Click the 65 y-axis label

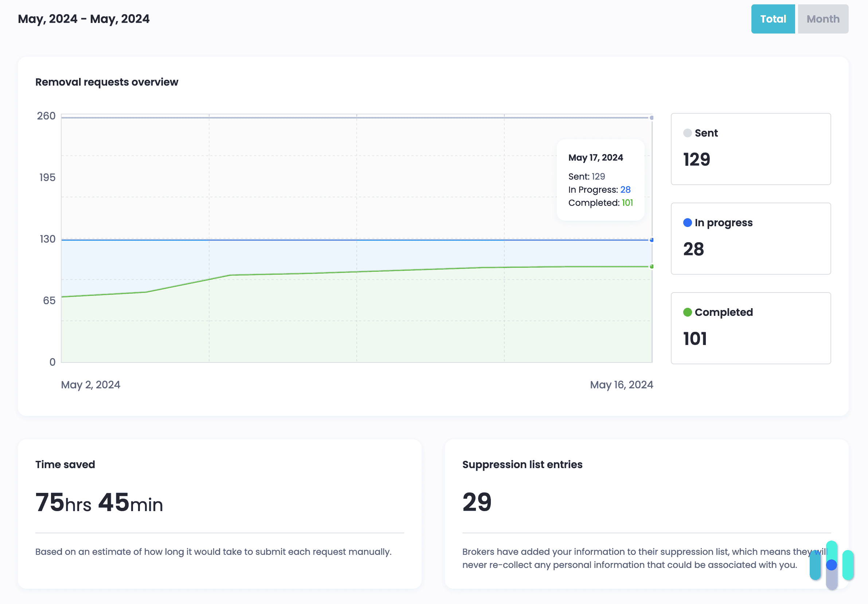(49, 301)
